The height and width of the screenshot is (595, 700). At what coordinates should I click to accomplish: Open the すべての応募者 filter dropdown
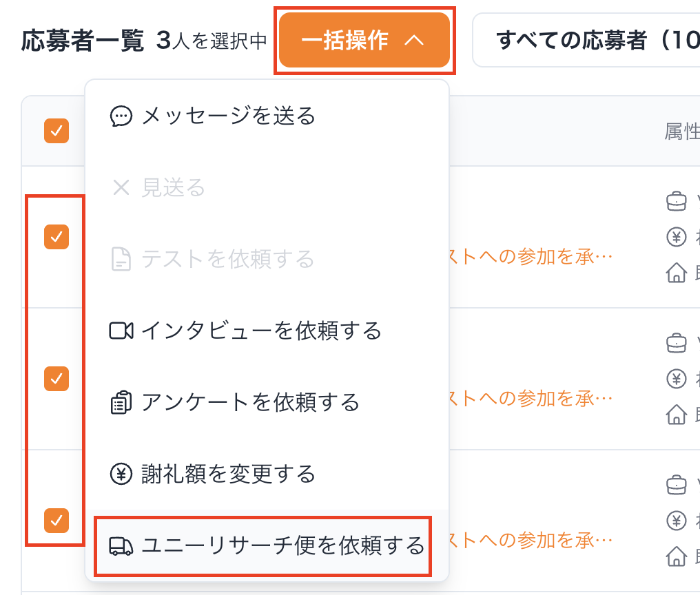[586, 41]
